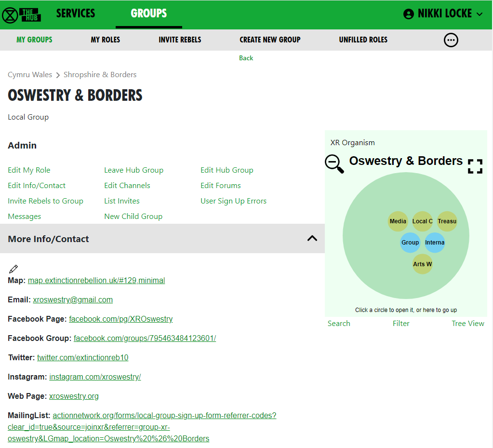Click the zoom out magnifier icon

click(334, 163)
